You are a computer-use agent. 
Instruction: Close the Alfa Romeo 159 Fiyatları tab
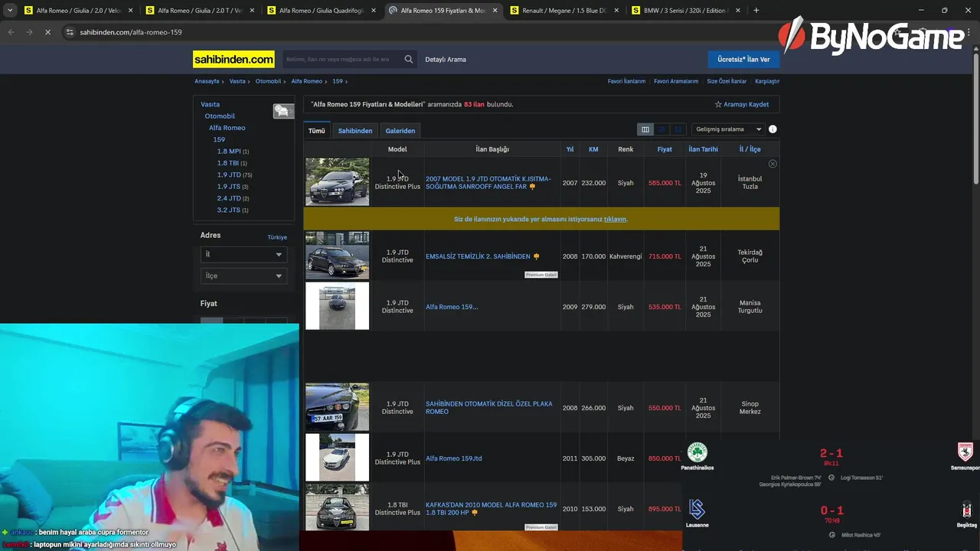(x=495, y=11)
